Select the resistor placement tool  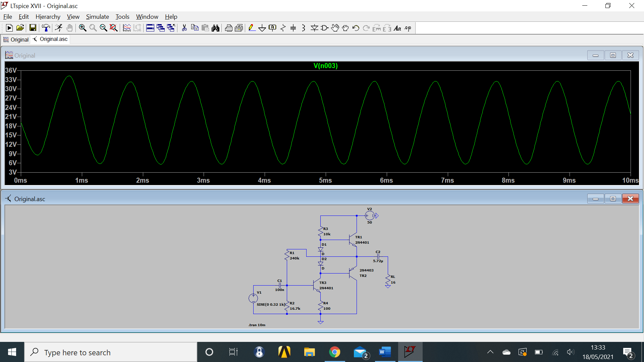click(283, 28)
